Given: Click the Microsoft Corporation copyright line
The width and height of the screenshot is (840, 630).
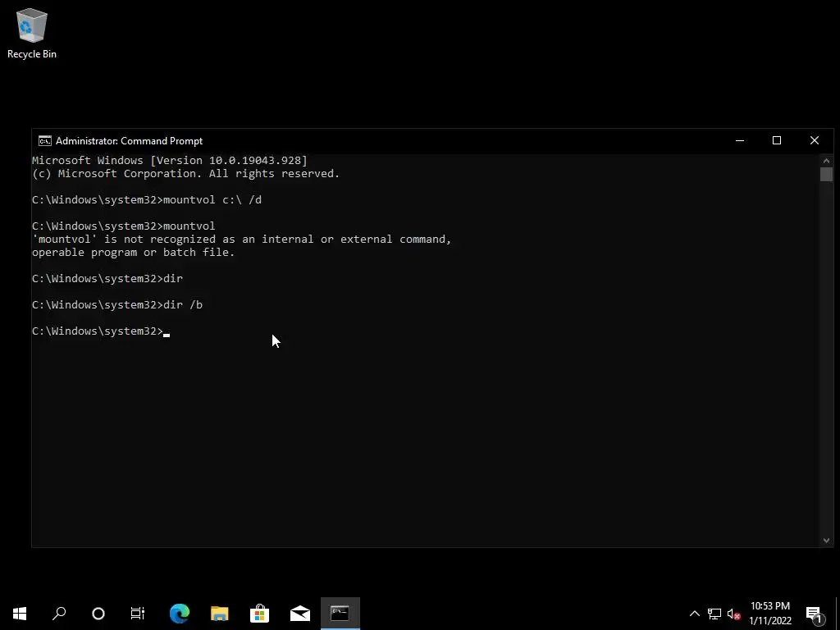Looking at the screenshot, I should pyautogui.click(x=186, y=174).
